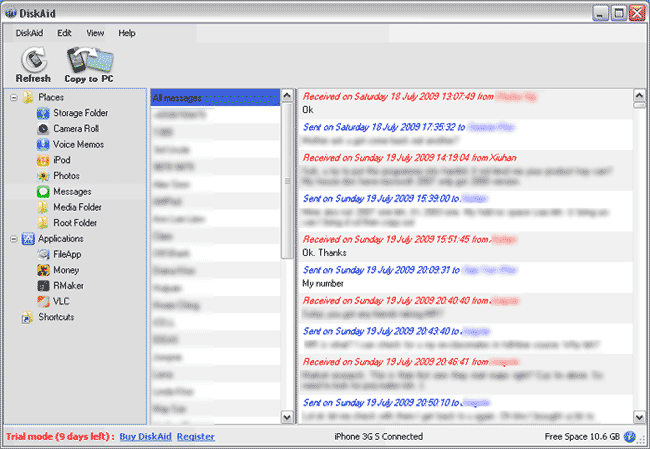Open the VLC application entry
The width and height of the screenshot is (650, 449).
click(x=61, y=301)
